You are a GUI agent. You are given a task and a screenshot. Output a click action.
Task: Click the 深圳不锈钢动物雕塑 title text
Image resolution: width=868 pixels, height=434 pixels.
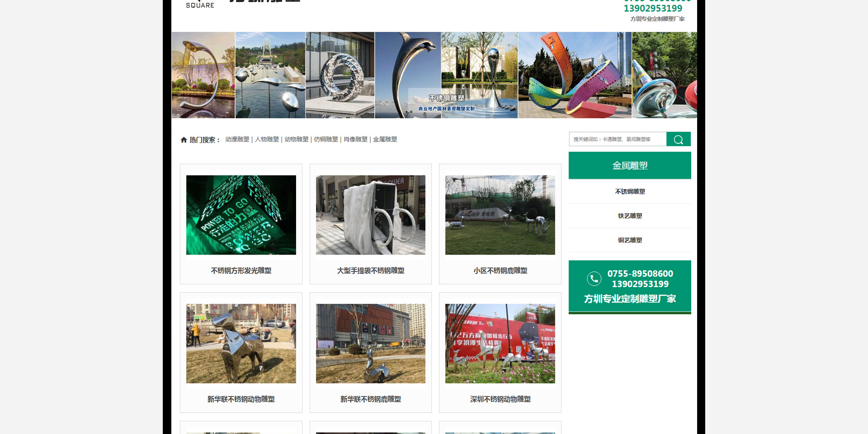500,399
